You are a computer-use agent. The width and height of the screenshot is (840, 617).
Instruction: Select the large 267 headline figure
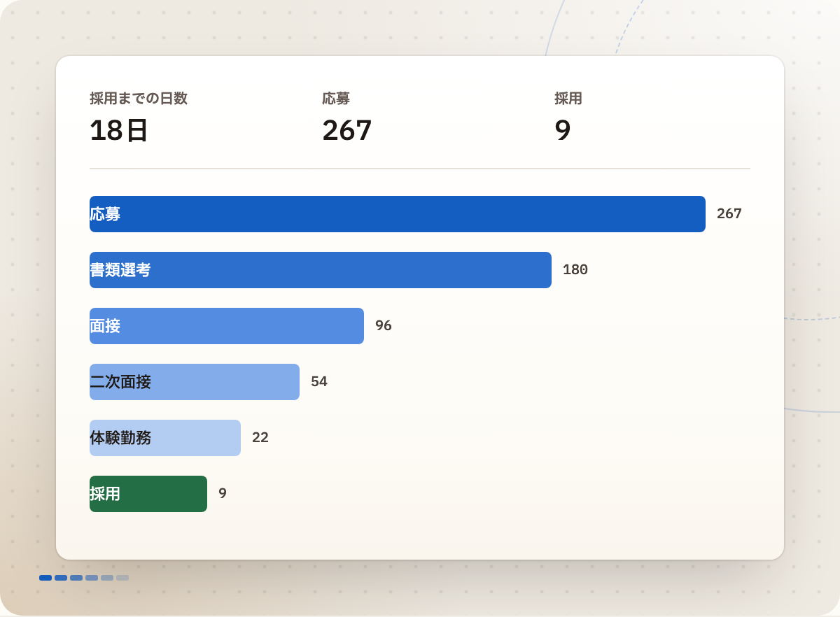[x=347, y=131]
